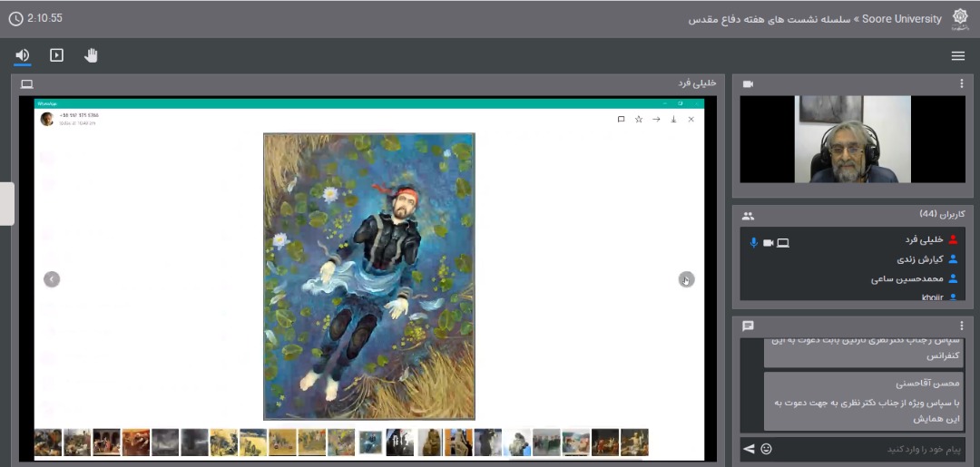Image resolution: width=980 pixels, height=467 pixels.
Task: Download the image in WhatsApp viewer
Action: 673,120
